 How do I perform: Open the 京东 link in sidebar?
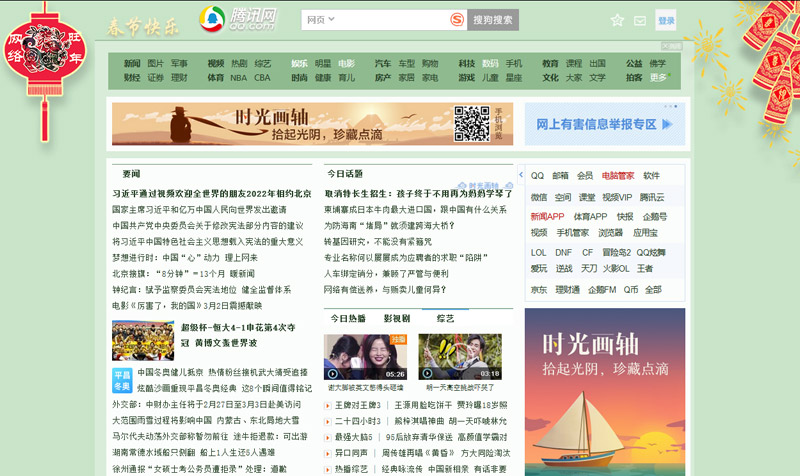click(x=539, y=289)
